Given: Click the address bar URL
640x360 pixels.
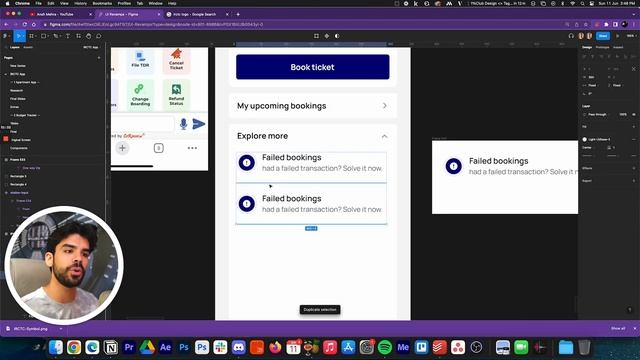Looking at the screenshot, I should pos(156,24).
